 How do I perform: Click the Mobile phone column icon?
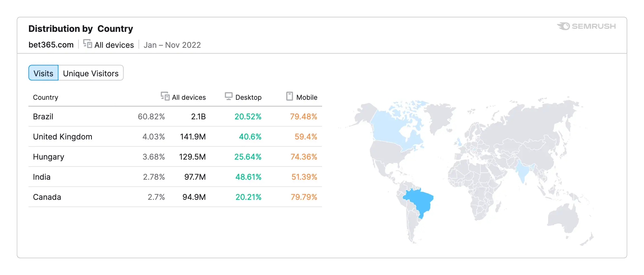click(290, 96)
